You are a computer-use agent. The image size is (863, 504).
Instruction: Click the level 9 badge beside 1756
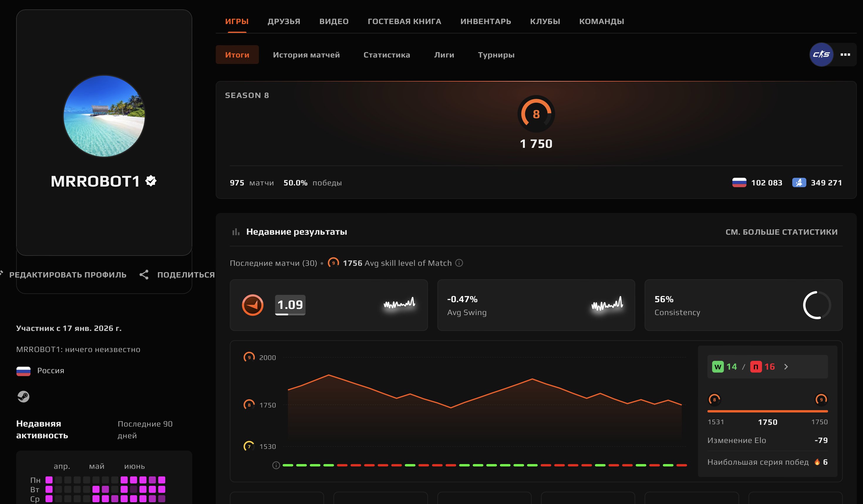(333, 263)
